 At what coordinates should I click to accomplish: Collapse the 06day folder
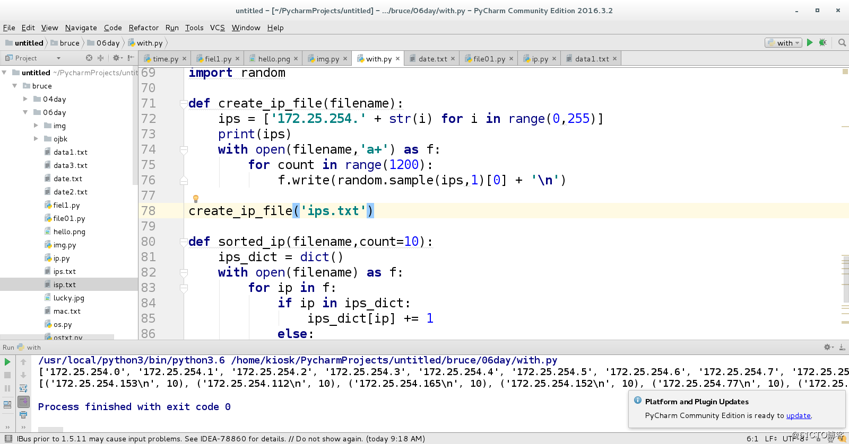point(26,112)
